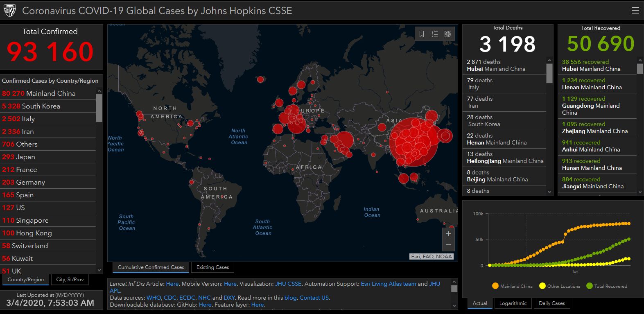Open the basemap gallery grid

[448, 34]
